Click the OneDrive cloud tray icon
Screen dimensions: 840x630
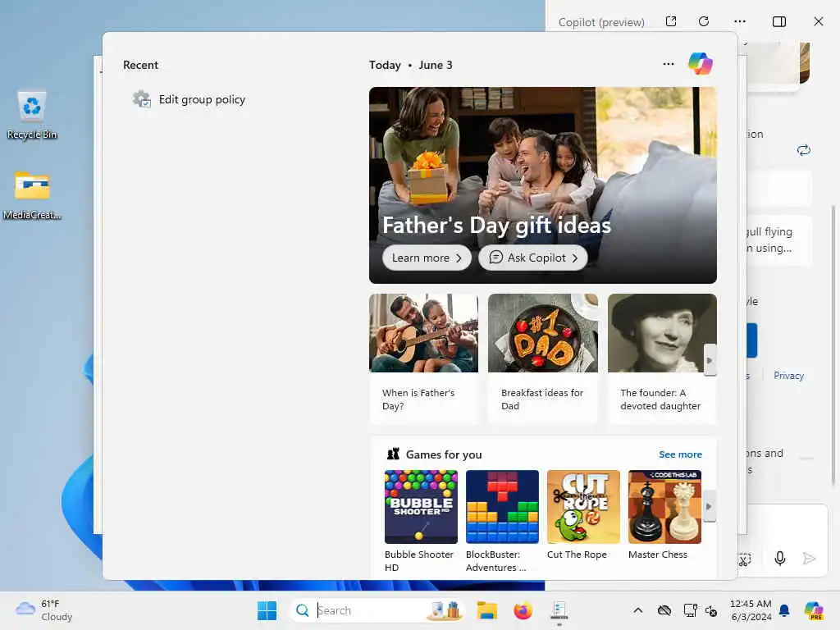click(x=664, y=610)
